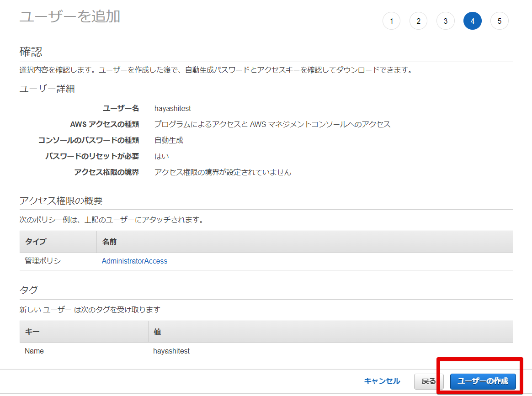
Task: Select step 3 circle
Action: pyautogui.click(x=445, y=21)
